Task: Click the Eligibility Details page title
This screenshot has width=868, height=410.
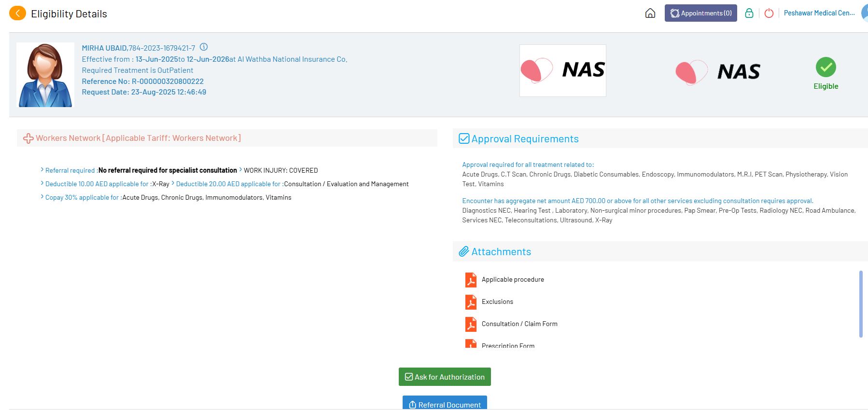Action: pos(69,14)
